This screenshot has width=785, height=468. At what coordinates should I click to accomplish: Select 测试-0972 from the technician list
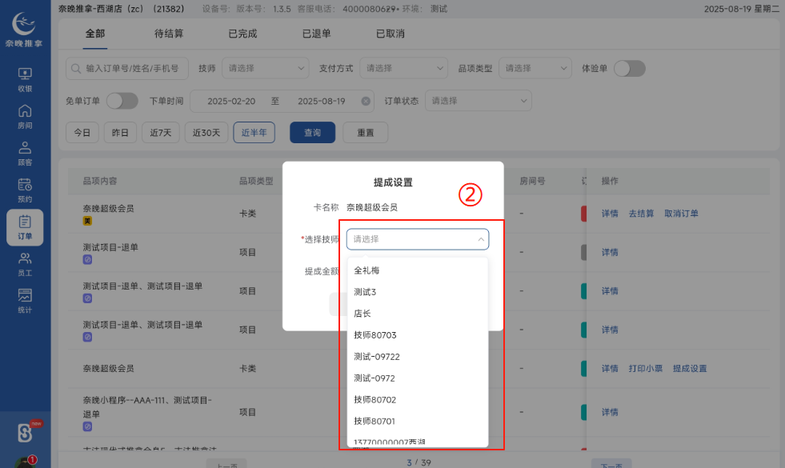(x=418, y=378)
